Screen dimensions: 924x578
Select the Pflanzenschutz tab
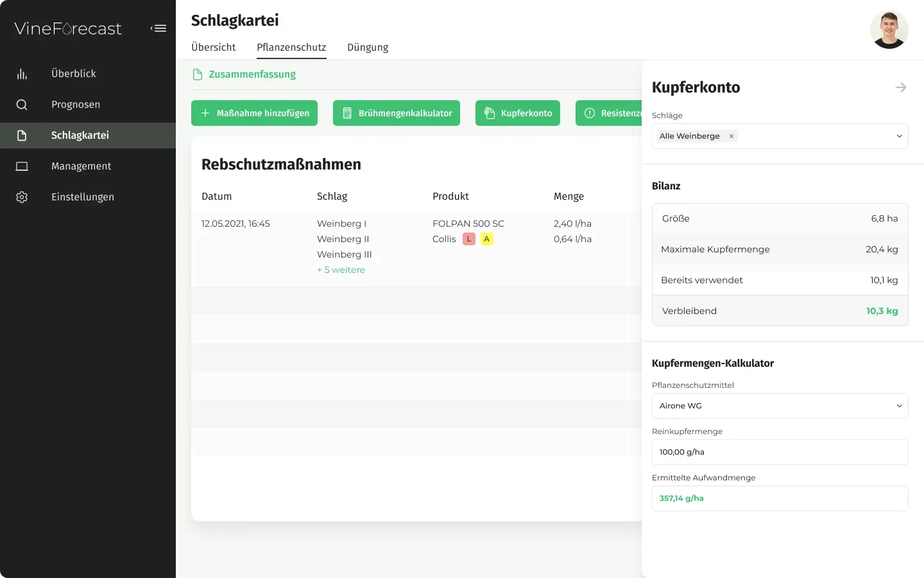291,48
